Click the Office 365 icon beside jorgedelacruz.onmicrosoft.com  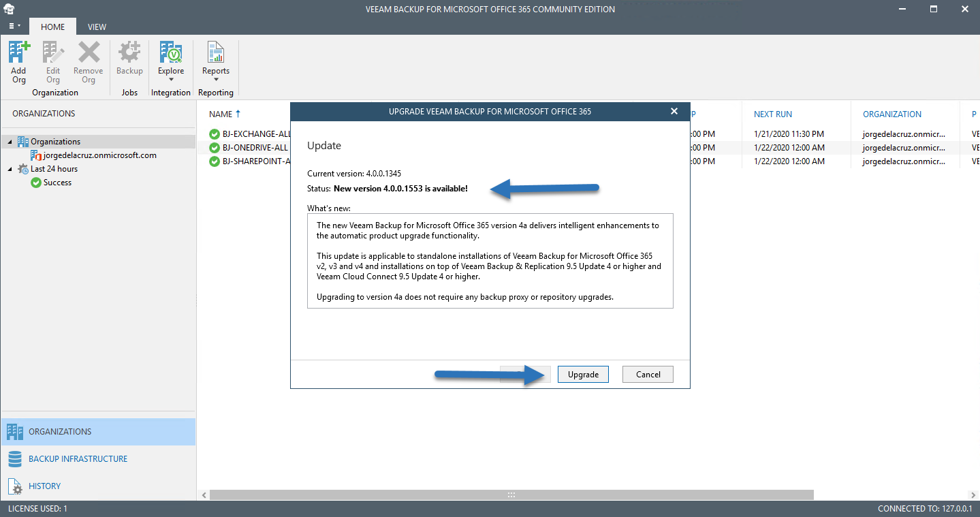pyautogui.click(x=36, y=155)
